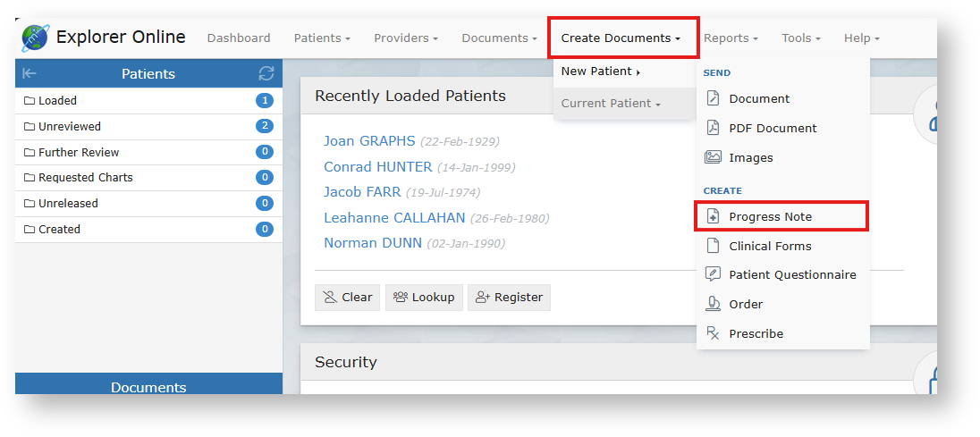Click the Prescribe Rx icon
This screenshot has width=980, height=437.
coord(713,333)
